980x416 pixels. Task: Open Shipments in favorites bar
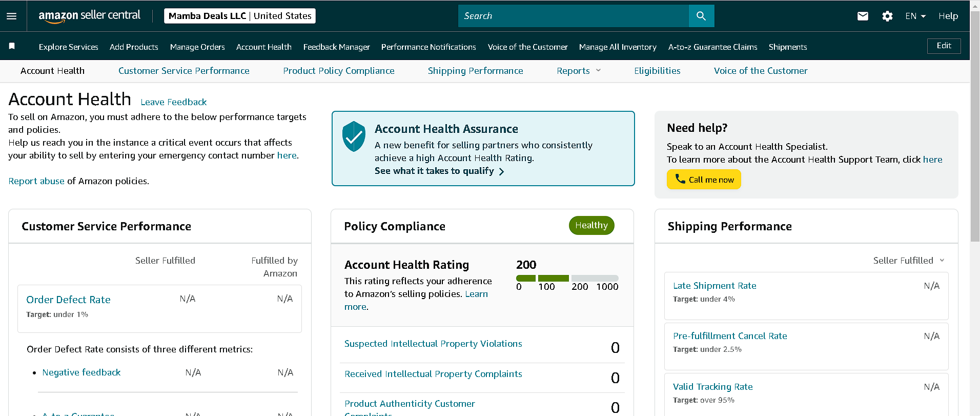pos(788,47)
